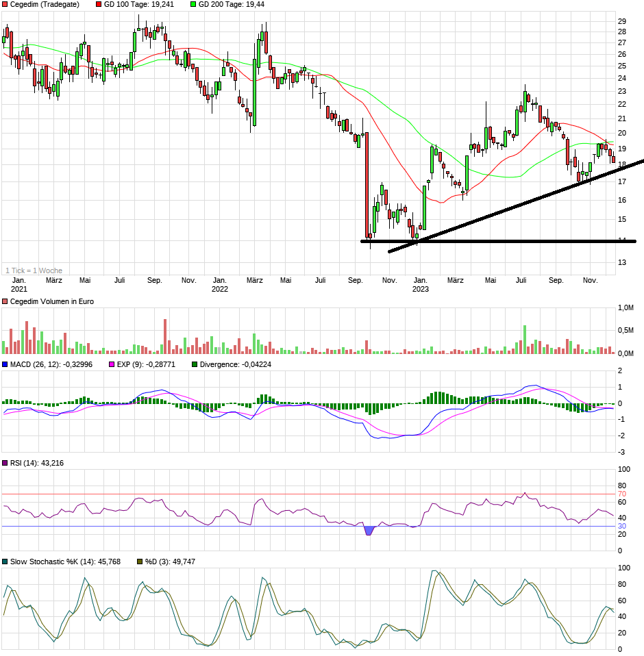Click the Cegedim (Tradegate) legend label
This screenshot has width=644, height=656.
click(x=45, y=4)
